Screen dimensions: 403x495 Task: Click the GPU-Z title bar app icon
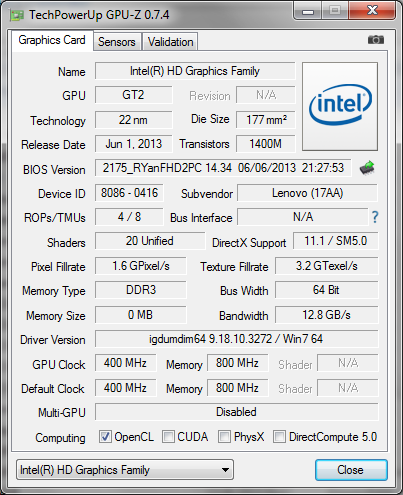pos(17,15)
